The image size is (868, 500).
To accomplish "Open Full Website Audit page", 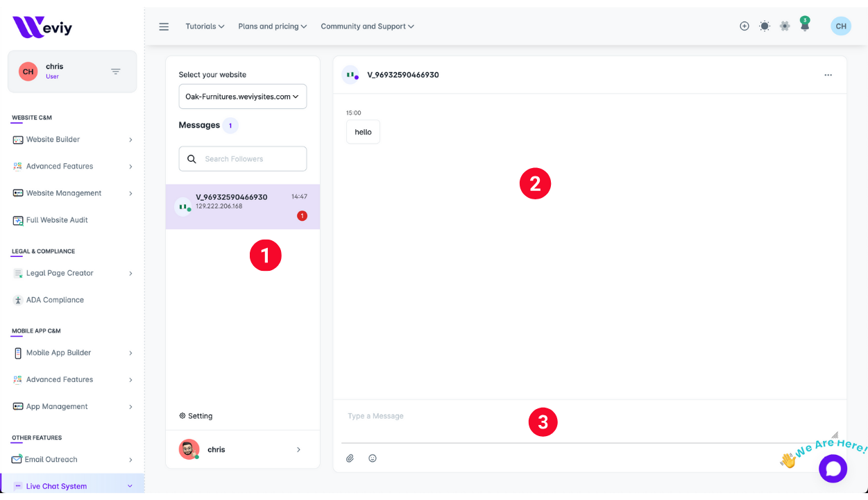I will pyautogui.click(x=57, y=220).
